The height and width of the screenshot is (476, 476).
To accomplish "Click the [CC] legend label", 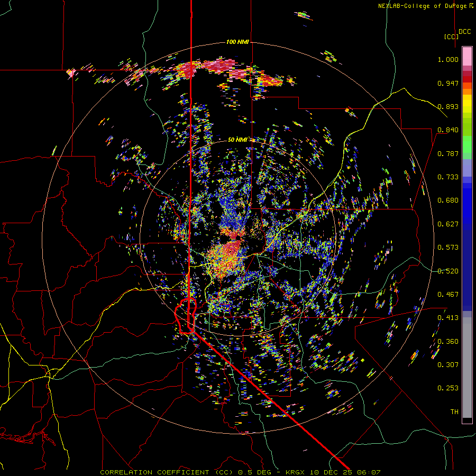I will point(451,36).
